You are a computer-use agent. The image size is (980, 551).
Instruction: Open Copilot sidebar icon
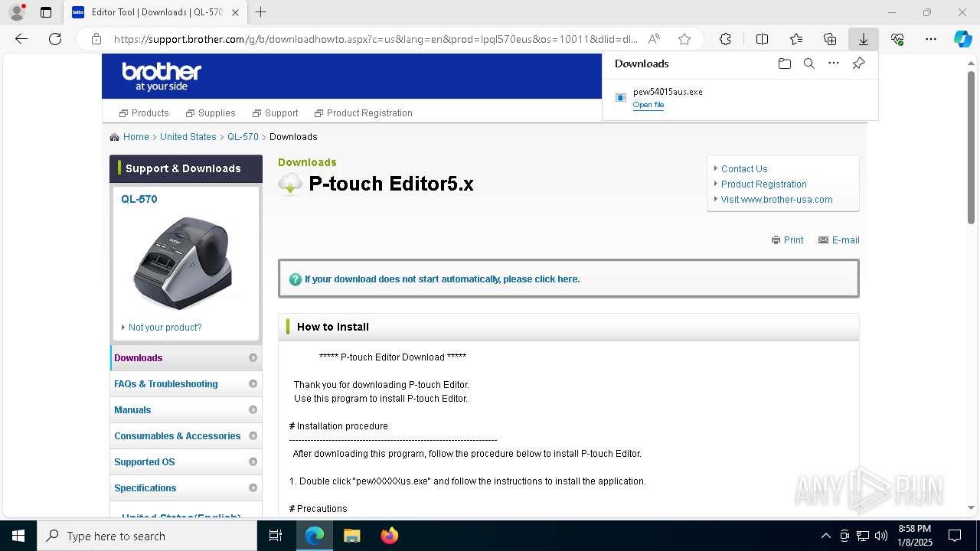coord(962,39)
